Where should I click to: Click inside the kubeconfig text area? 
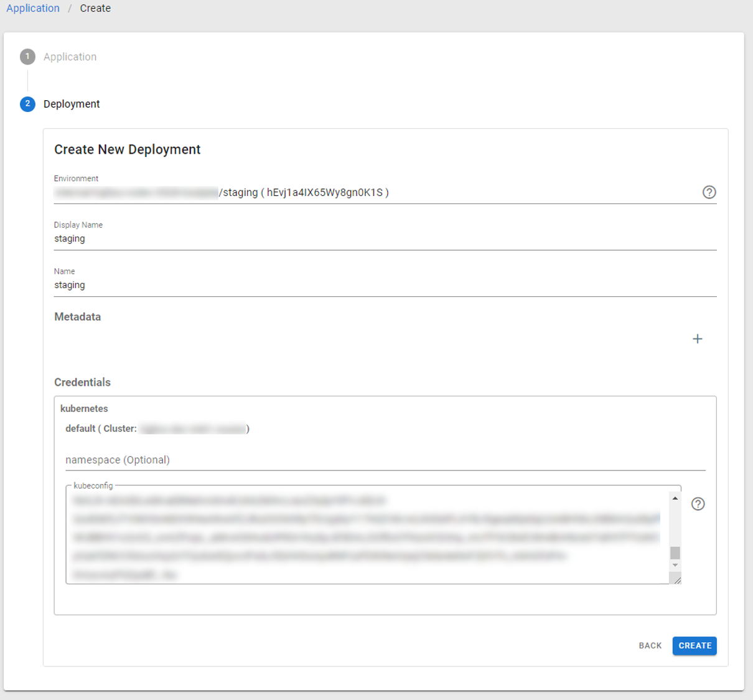(x=367, y=535)
